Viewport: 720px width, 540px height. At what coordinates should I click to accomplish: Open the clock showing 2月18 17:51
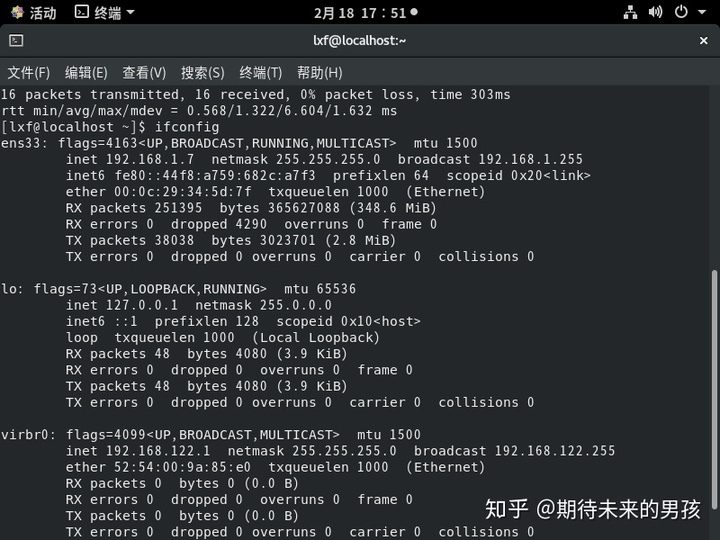pyautogui.click(x=366, y=13)
